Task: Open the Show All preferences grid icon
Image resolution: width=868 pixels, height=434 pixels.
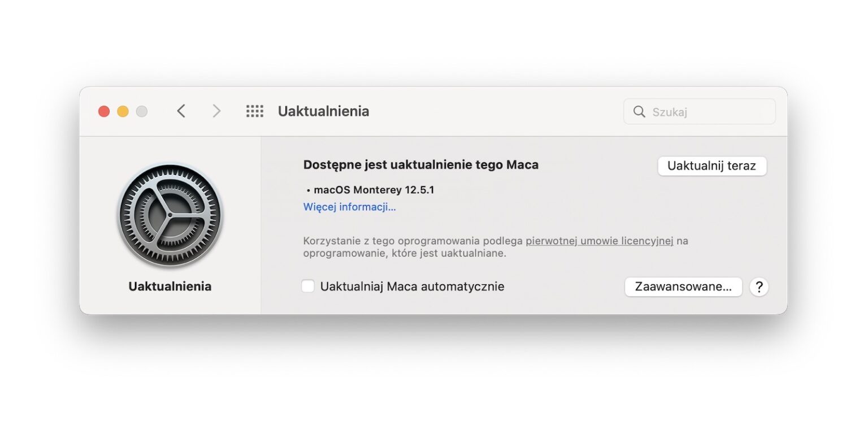Action: (254, 111)
